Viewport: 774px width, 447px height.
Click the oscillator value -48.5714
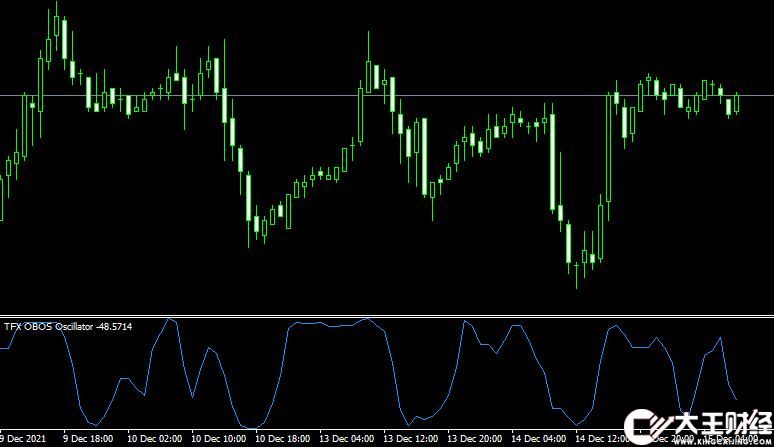tap(114, 327)
